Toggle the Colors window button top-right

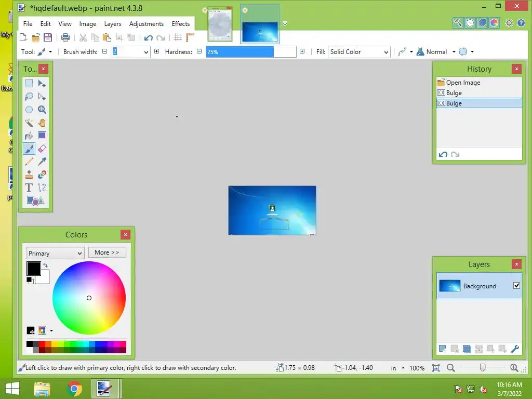[x=494, y=23]
